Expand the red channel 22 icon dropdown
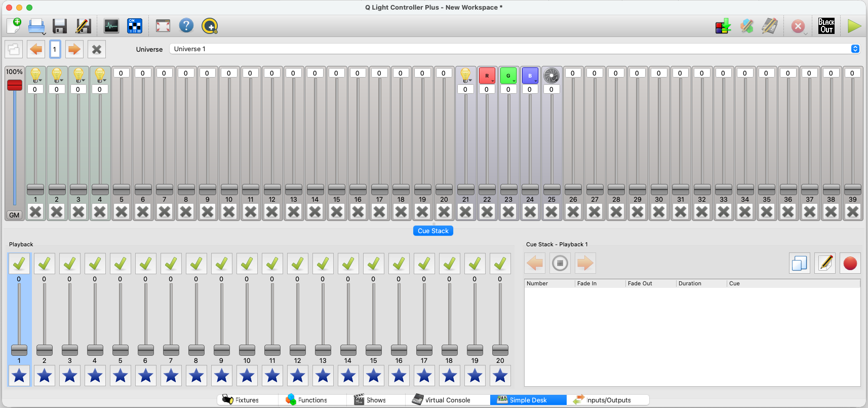868x408 pixels. coord(493,81)
